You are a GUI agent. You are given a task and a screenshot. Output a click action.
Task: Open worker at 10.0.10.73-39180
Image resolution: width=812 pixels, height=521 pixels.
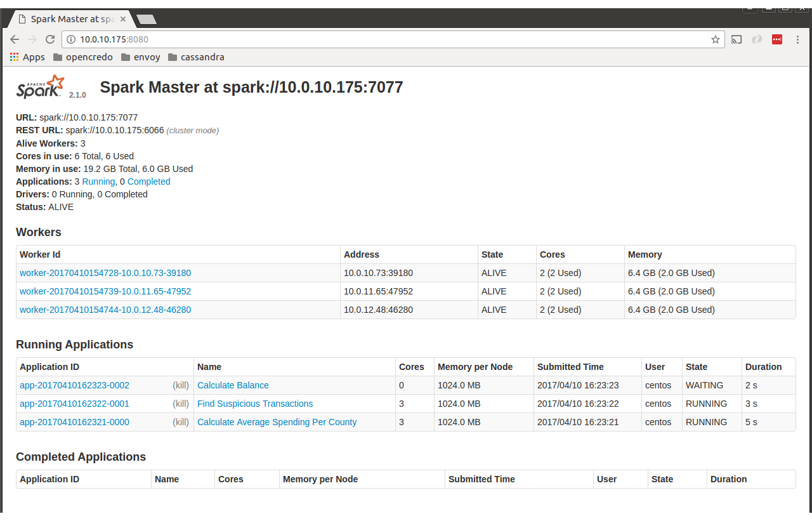tap(105, 273)
